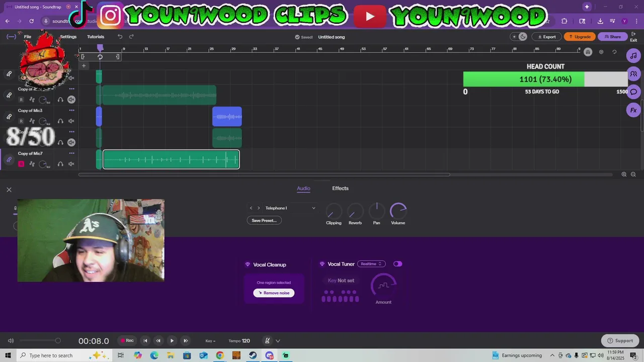Viewport: 644px width, 362px height.
Task: Click the Soundtrap logo icon next to File
Action: pos(11,37)
